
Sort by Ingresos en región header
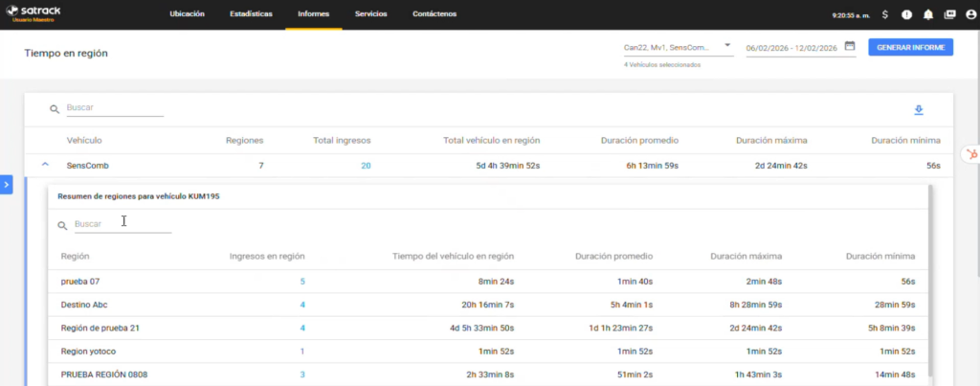click(268, 256)
